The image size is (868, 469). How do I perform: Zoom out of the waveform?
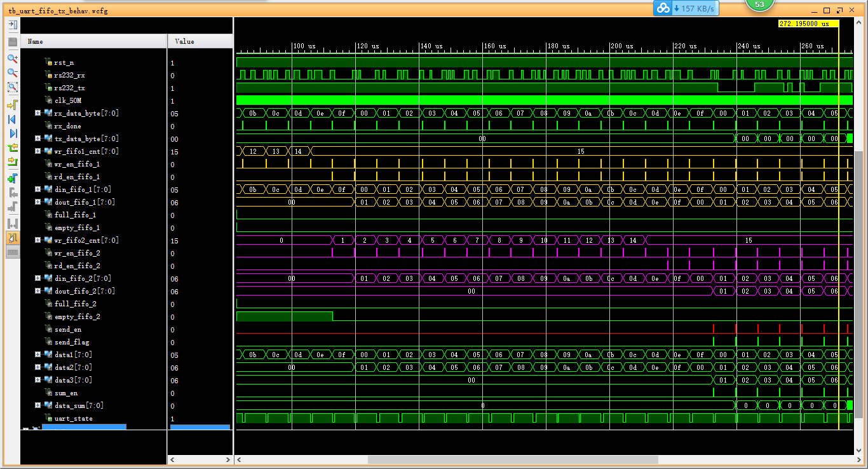(12, 73)
